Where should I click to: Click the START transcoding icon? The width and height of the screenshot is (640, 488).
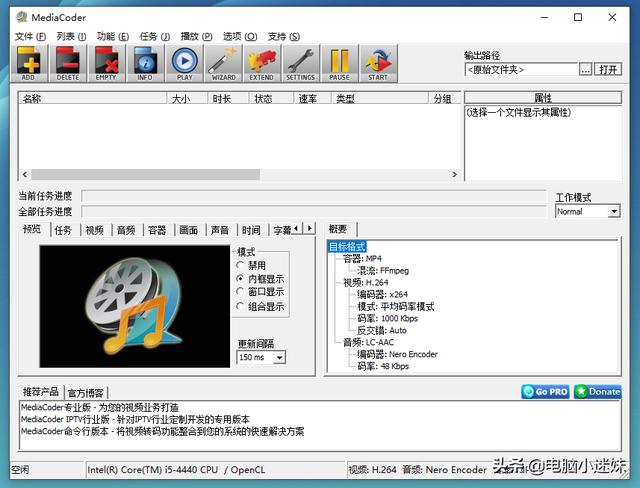click(378, 64)
